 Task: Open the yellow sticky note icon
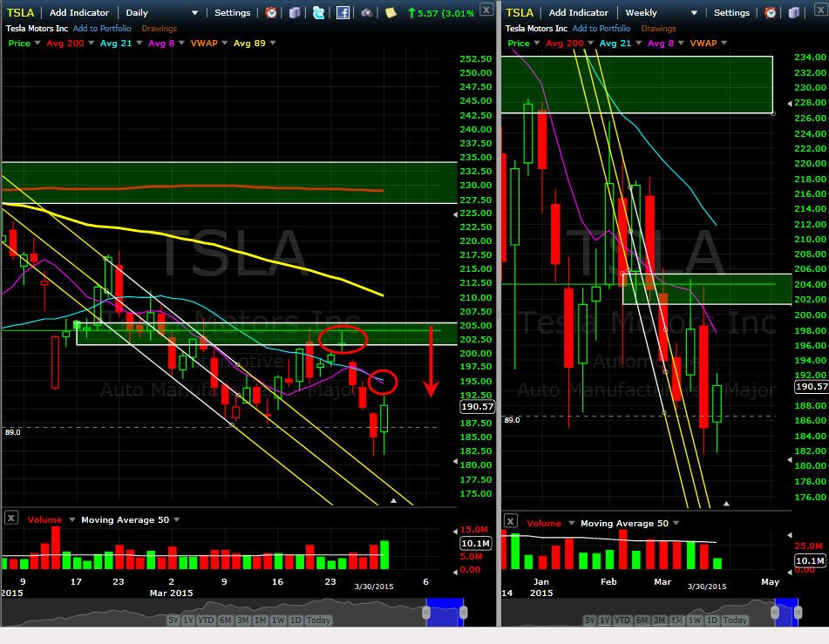[391, 13]
